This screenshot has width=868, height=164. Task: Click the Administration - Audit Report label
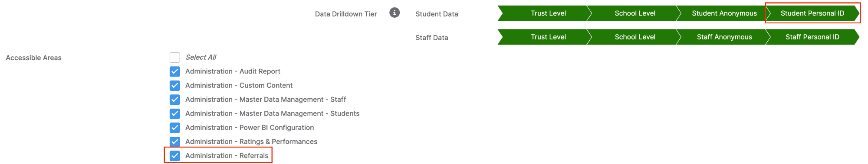coord(233,71)
